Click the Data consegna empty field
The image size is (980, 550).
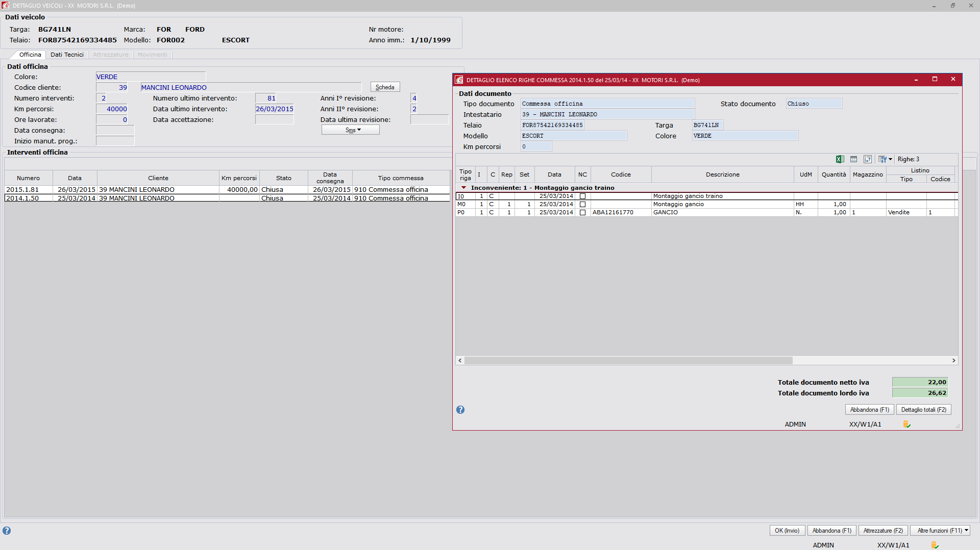[115, 130]
